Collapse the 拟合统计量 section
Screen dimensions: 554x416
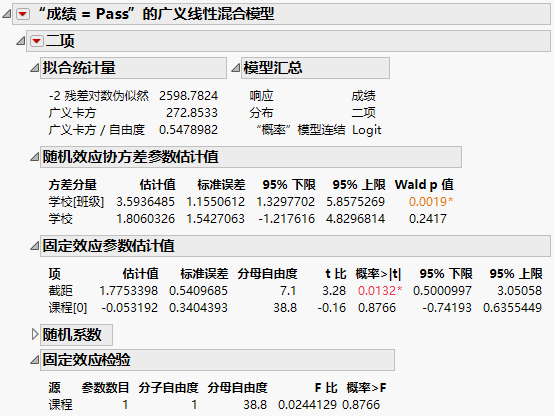point(34,68)
